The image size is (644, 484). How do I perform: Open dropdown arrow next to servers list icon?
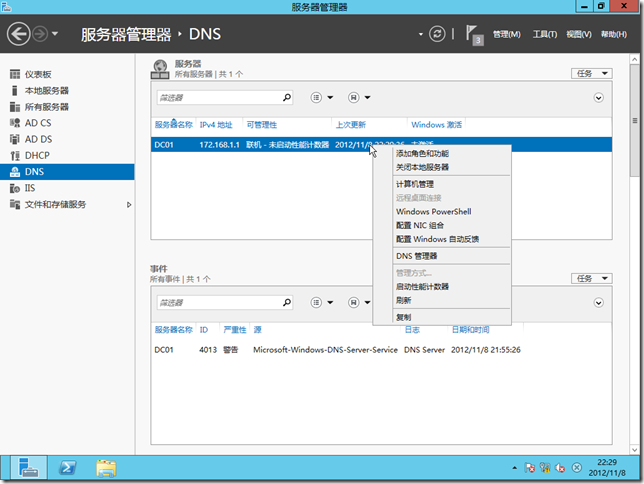pyautogui.click(x=330, y=98)
